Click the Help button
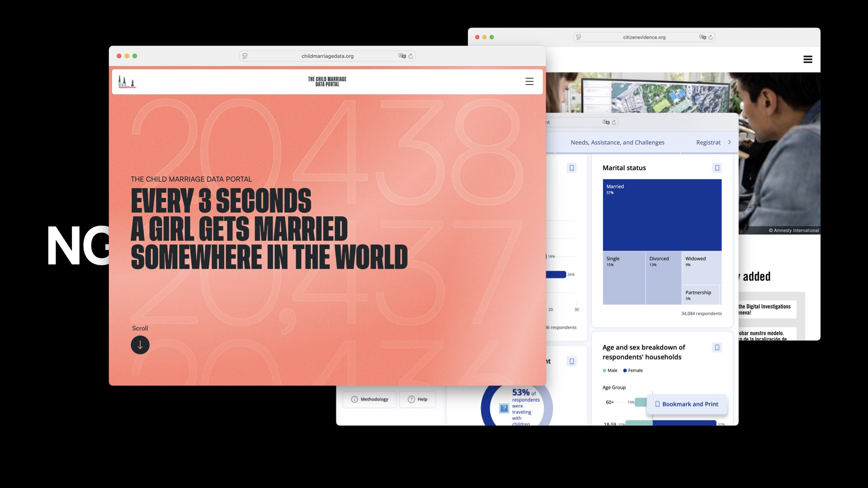 417,399
